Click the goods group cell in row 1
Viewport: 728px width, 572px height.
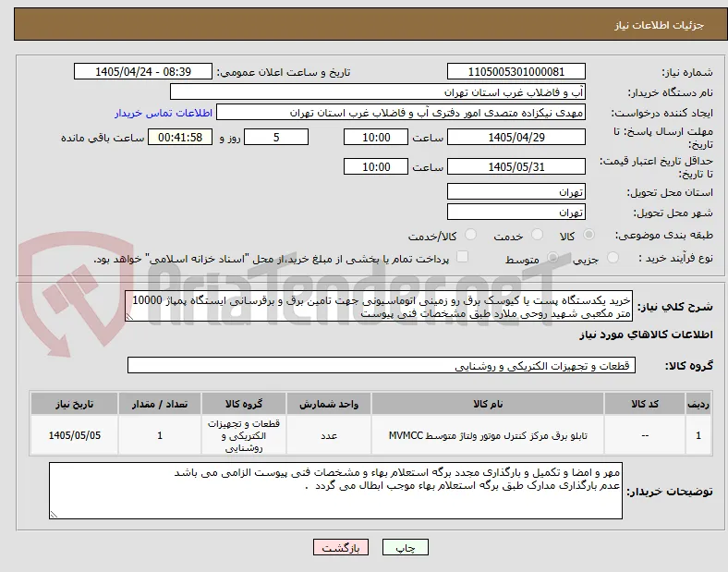point(244,435)
